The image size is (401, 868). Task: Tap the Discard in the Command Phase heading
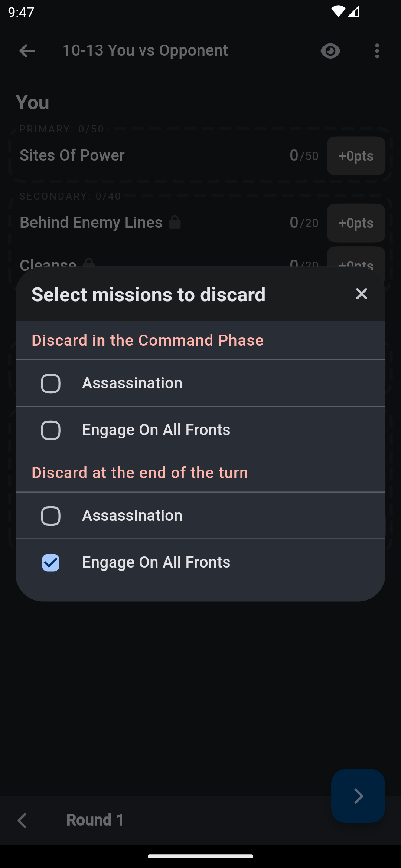(x=147, y=340)
